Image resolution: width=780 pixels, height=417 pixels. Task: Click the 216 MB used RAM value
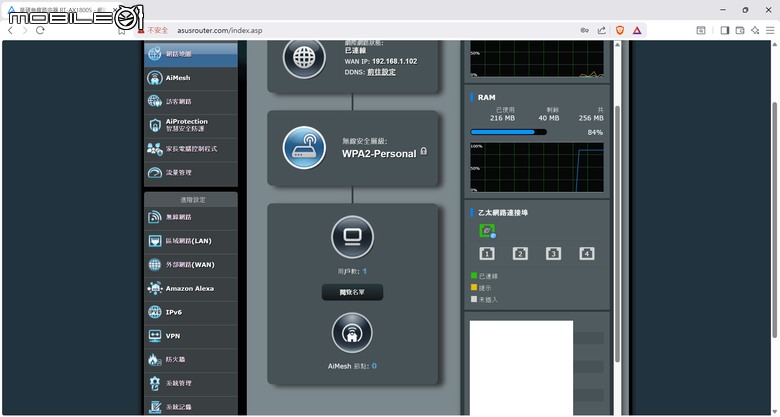coord(502,118)
